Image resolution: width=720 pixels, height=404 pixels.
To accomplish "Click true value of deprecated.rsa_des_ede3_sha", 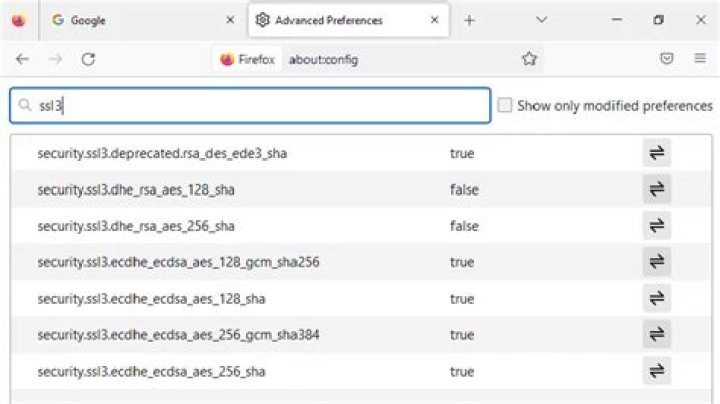I will [462, 153].
